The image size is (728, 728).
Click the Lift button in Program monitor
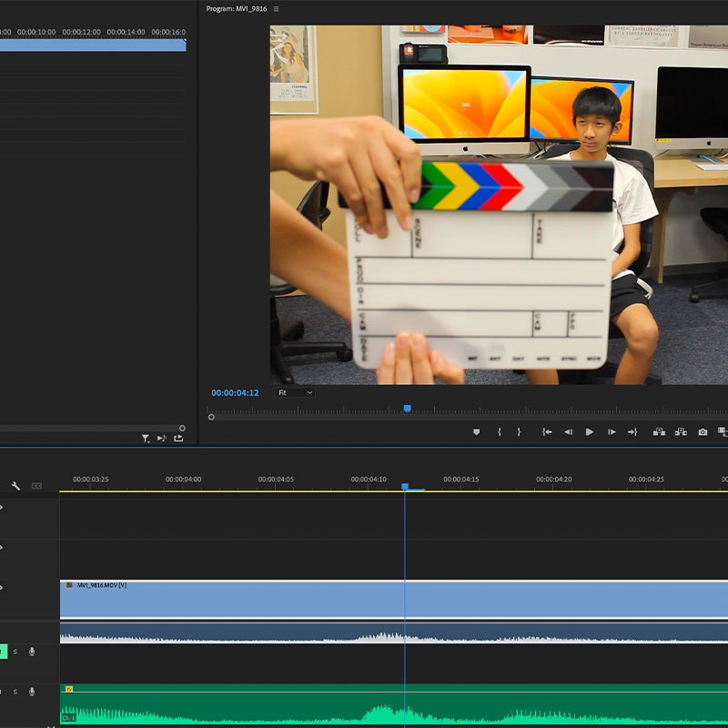pyautogui.click(x=659, y=432)
